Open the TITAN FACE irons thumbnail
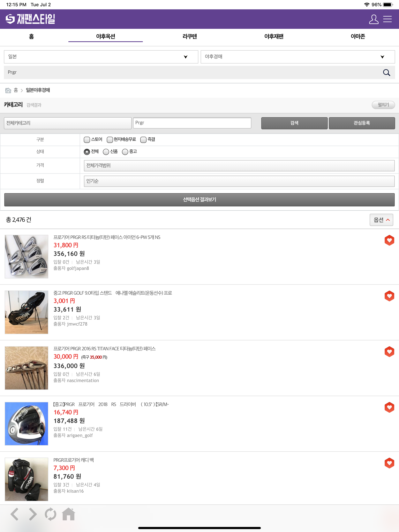399x532 pixels. pos(26,368)
